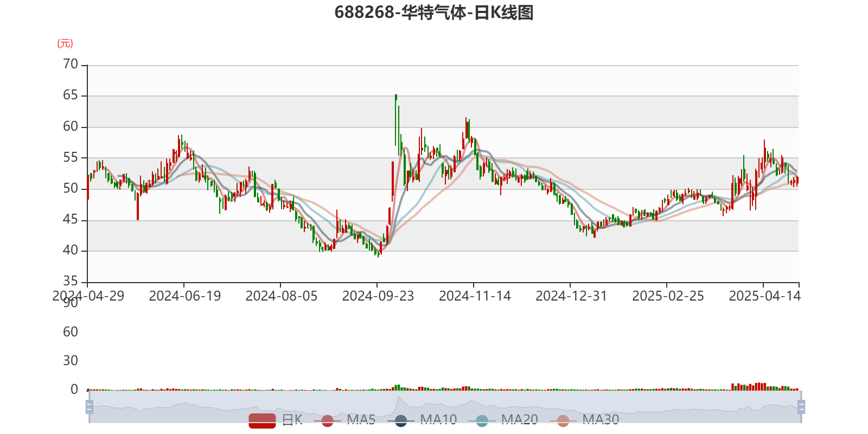Viewport: 868px width, 434px height.
Task: Select the 2024-12-31 date label
Action: pos(571,296)
